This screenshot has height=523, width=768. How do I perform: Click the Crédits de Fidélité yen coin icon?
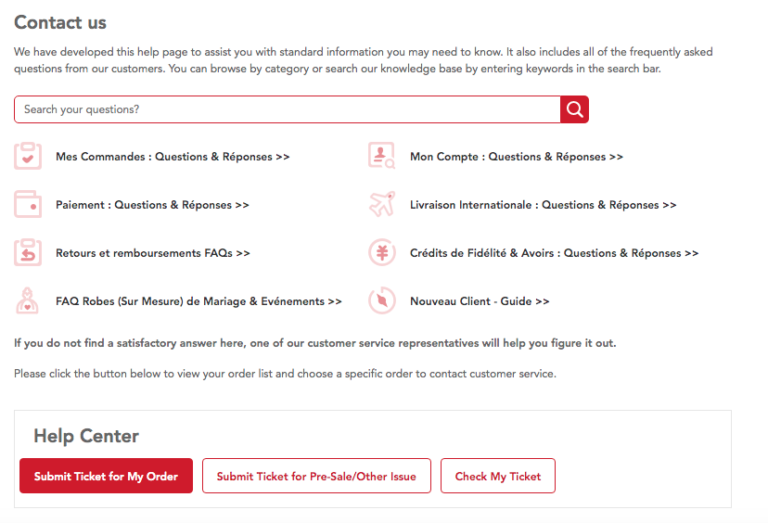pyautogui.click(x=382, y=253)
